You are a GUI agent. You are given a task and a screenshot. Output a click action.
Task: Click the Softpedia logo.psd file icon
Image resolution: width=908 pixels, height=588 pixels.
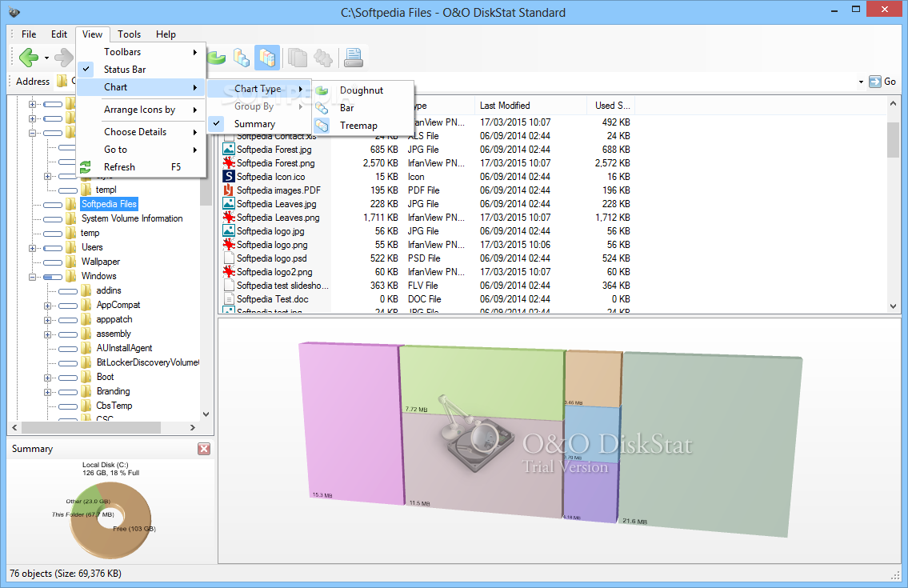point(229,258)
